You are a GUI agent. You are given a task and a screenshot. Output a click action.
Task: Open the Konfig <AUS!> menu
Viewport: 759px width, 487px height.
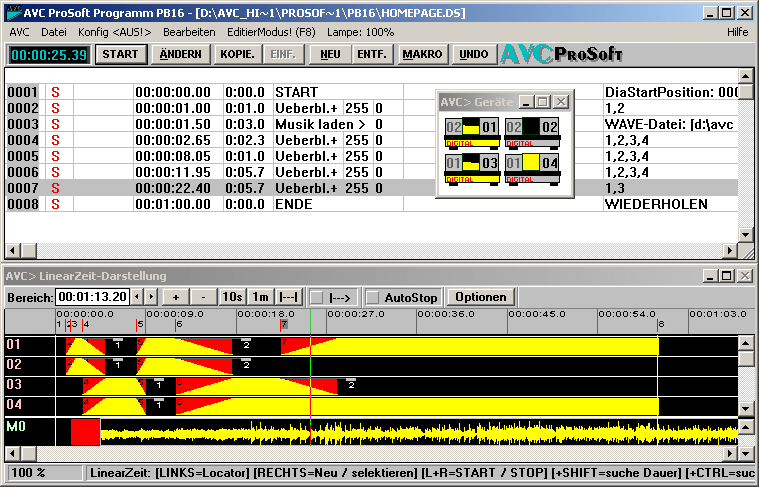[115, 32]
